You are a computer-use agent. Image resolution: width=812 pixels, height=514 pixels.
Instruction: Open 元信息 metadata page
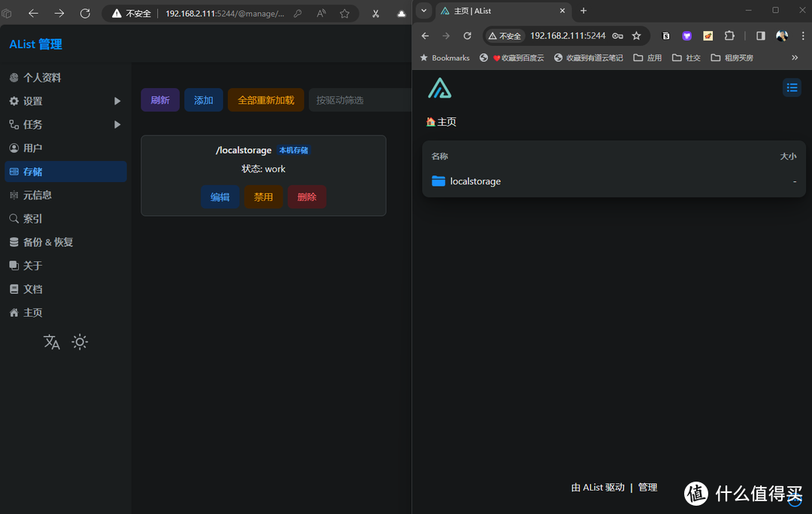coord(65,195)
